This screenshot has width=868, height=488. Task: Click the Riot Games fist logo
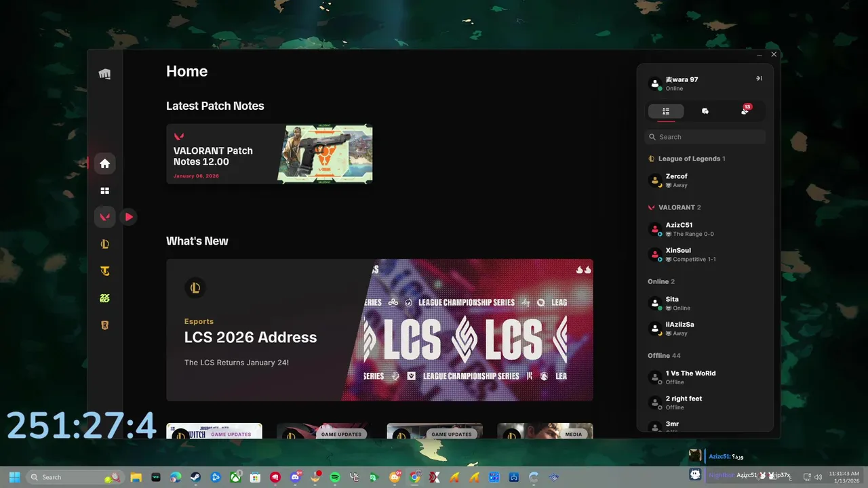104,74
